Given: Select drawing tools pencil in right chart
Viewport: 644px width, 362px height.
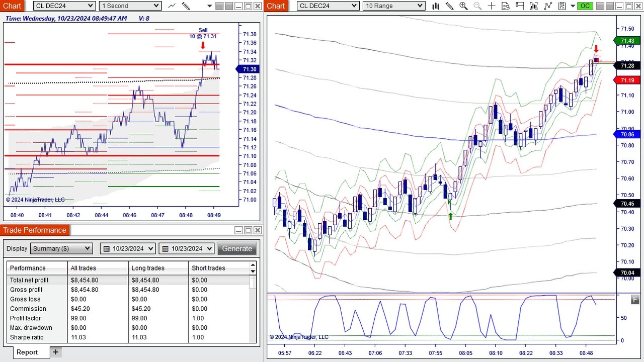Looking at the screenshot, I should pos(450,6).
